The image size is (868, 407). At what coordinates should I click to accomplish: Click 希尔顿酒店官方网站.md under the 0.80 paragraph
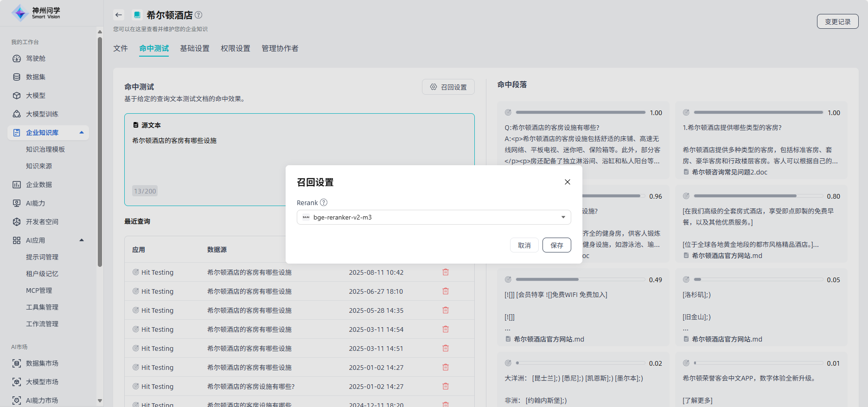[727, 256]
